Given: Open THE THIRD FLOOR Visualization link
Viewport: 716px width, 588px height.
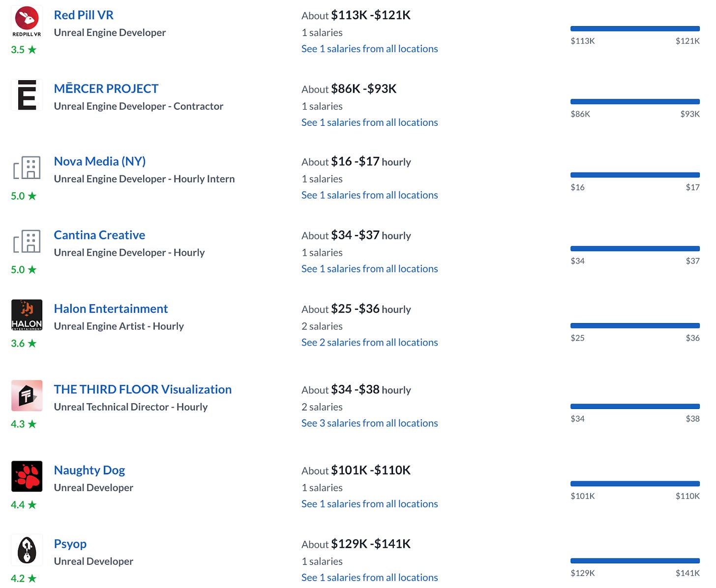Looking at the screenshot, I should pyautogui.click(x=143, y=389).
